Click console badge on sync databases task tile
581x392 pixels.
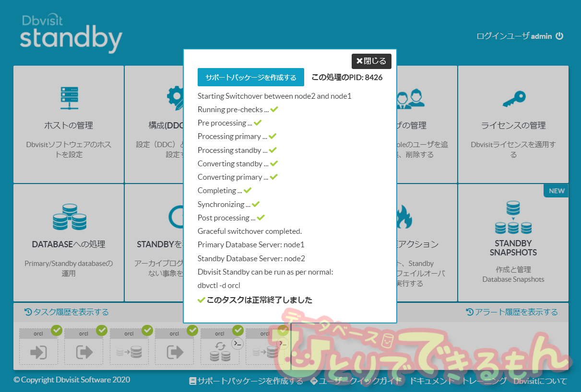238,343
